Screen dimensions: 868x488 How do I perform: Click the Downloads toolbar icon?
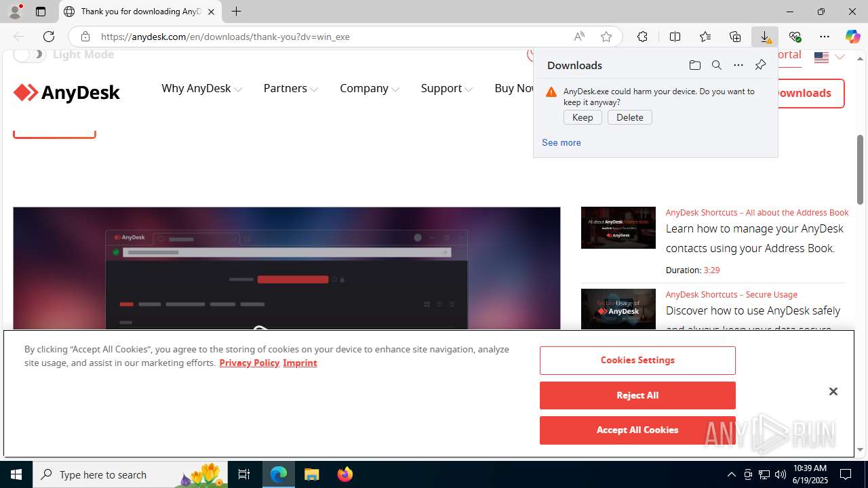point(765,37)
